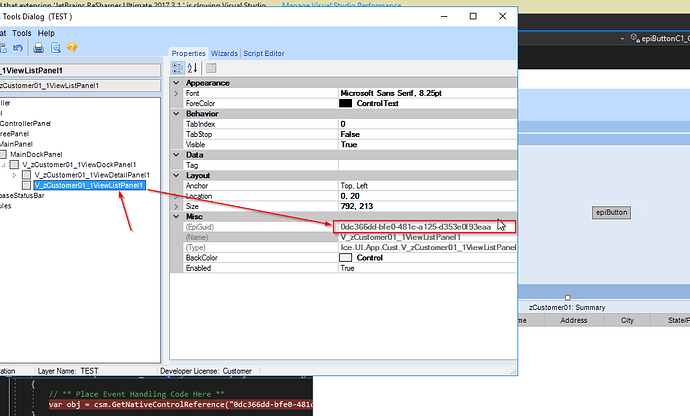Sort properties alphabetically
Screen dimensions: 690x416
(x=192, y=68)
